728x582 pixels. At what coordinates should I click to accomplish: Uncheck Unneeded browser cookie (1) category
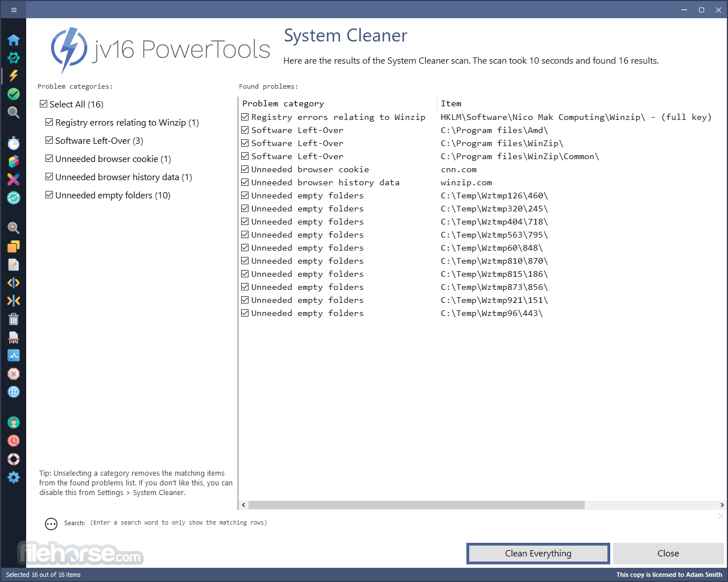coord(49,159)
